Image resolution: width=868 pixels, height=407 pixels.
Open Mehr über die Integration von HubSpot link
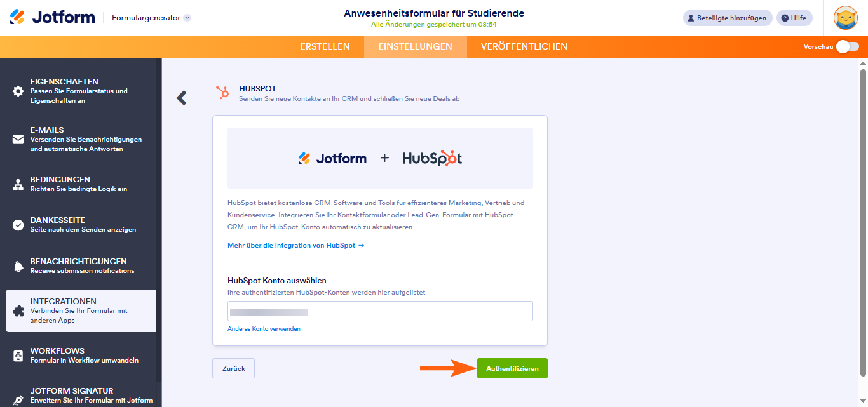pos(295,245)
